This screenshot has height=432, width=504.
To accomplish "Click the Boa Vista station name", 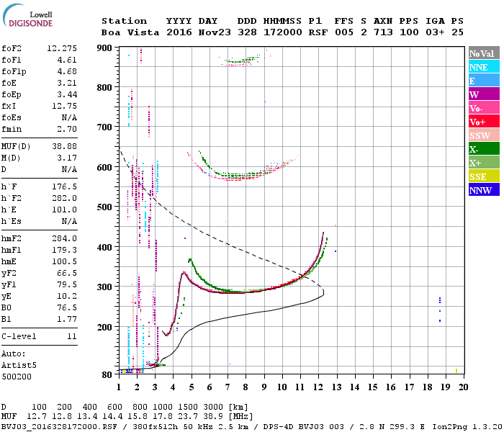I will point(130,32).
